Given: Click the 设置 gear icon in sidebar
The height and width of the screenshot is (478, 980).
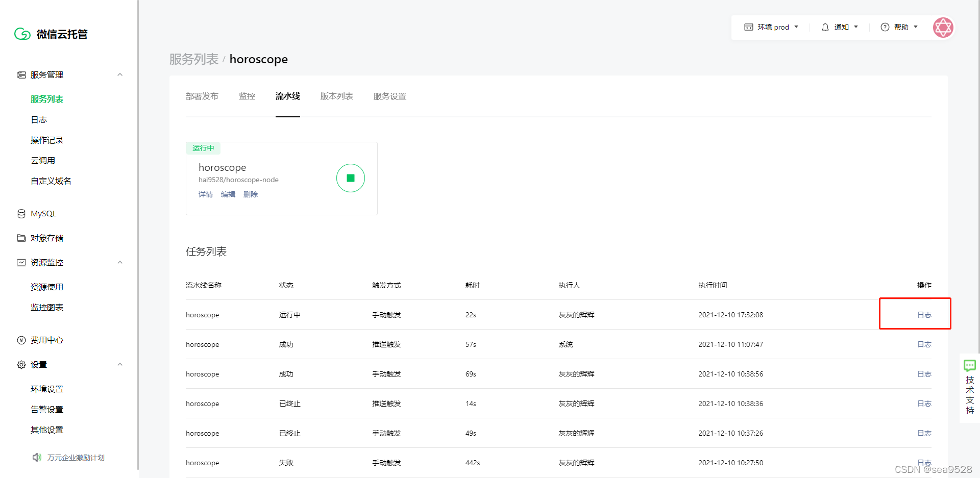Looking at the screenshot, I should (21, 364).
